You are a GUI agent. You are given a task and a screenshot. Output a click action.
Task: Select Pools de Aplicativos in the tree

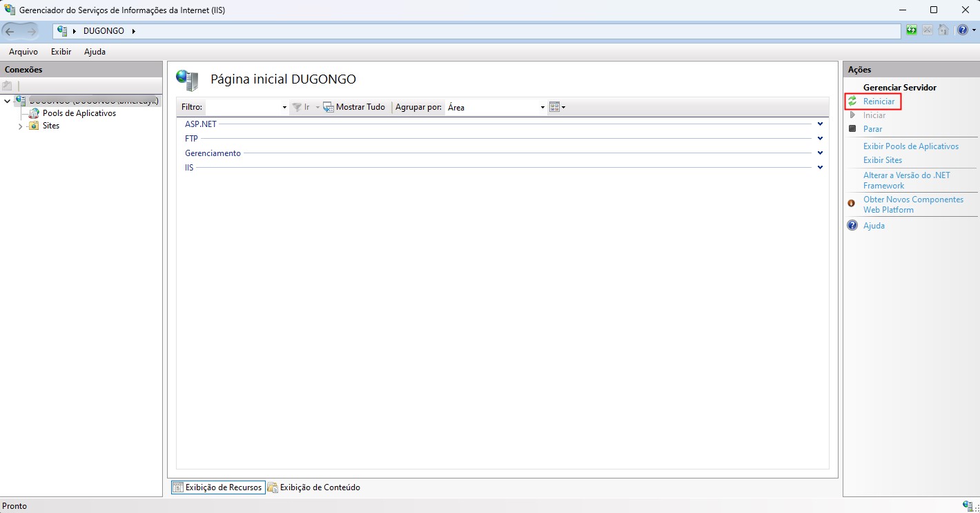79,113
